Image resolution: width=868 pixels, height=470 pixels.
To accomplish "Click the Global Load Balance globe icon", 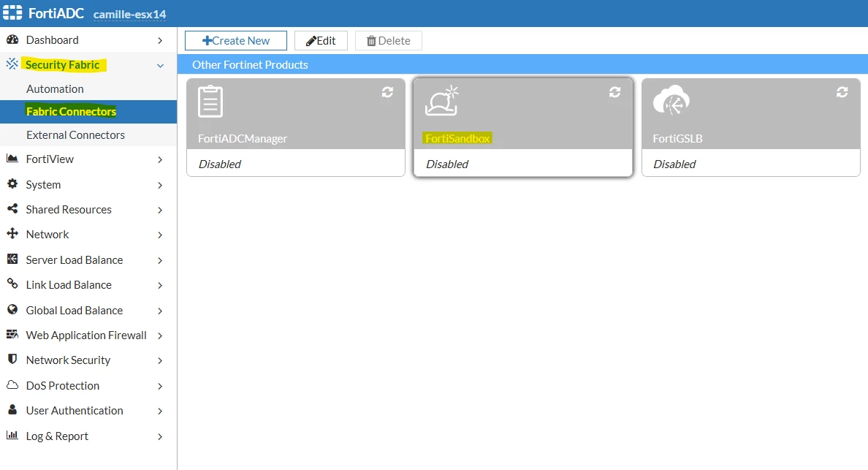I will [12, 309].
